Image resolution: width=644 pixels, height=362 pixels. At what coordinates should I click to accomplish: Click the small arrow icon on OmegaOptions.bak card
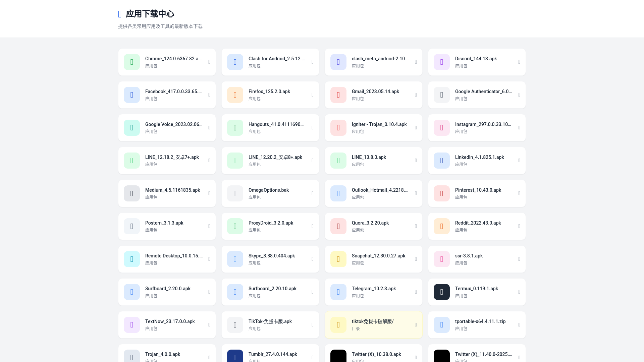(313, 193)
